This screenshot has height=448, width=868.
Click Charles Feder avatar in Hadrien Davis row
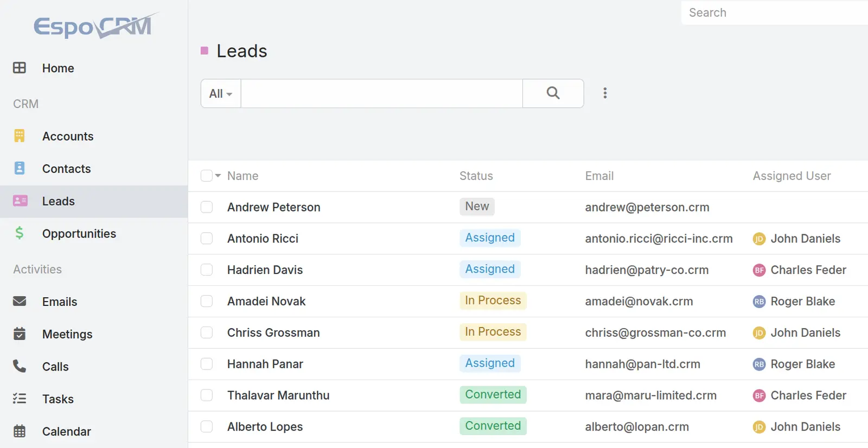[759, 270]
